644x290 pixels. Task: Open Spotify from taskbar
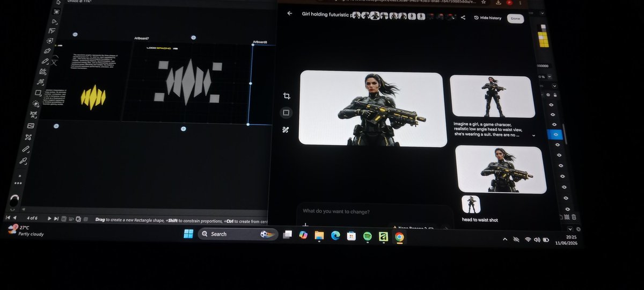click(x=368, y=236)
